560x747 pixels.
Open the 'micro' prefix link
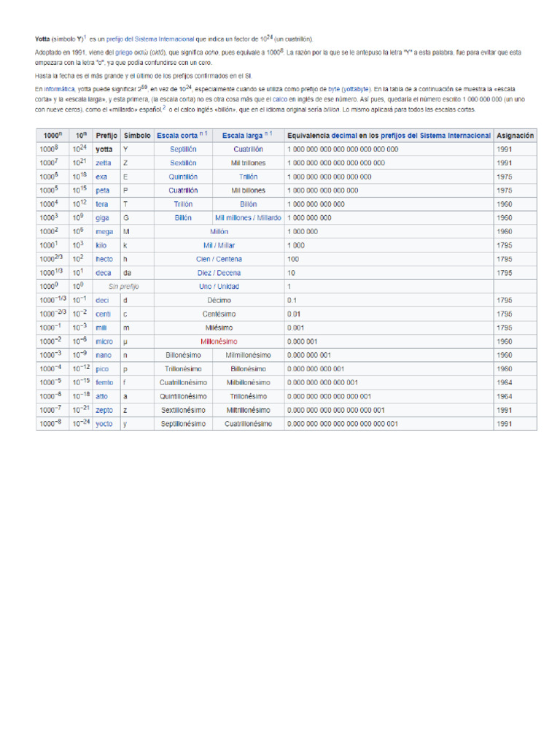(x=104, y=341)
